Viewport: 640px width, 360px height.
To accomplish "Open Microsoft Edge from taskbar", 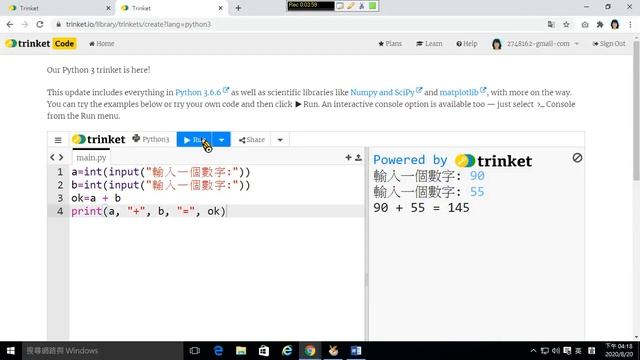I will click(218, 351).
